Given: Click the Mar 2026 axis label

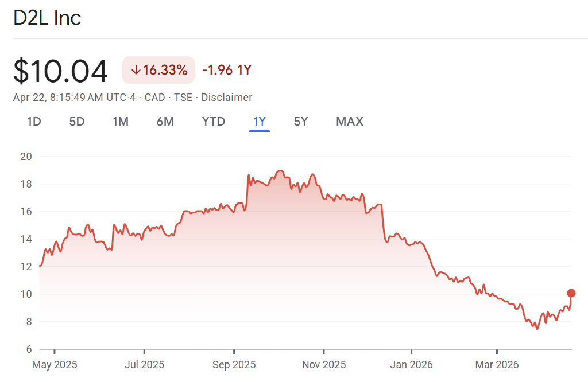Looking at the screenshot, I should 497,365.
